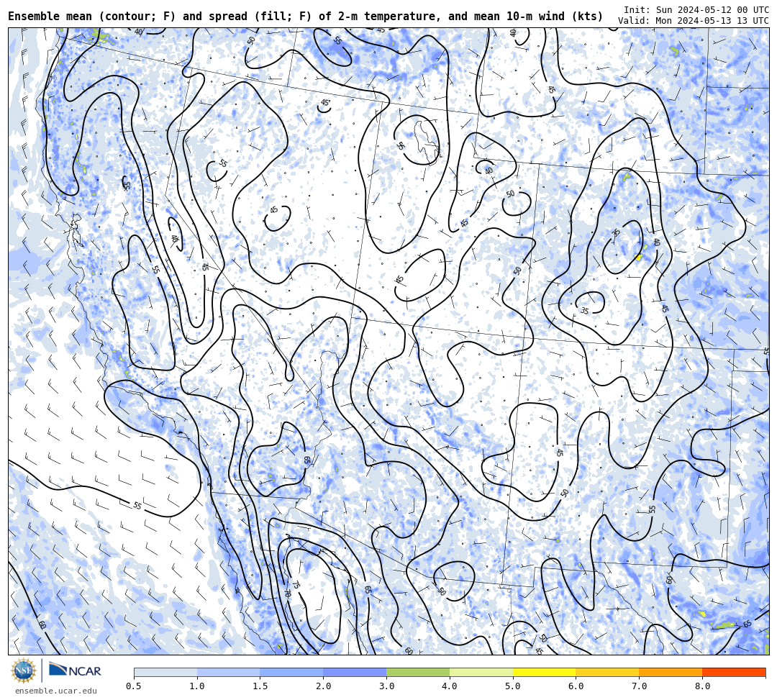Click the 1.5–2.0 blue color swatch
Viewport: 777px width, 700px height.
(292, 672)
